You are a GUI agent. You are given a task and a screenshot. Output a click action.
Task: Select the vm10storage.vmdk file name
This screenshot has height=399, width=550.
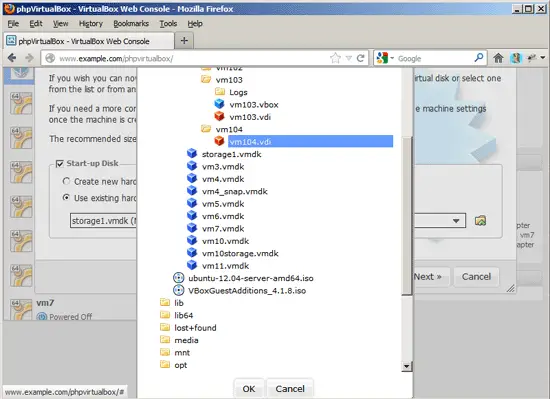coord(240,253)
